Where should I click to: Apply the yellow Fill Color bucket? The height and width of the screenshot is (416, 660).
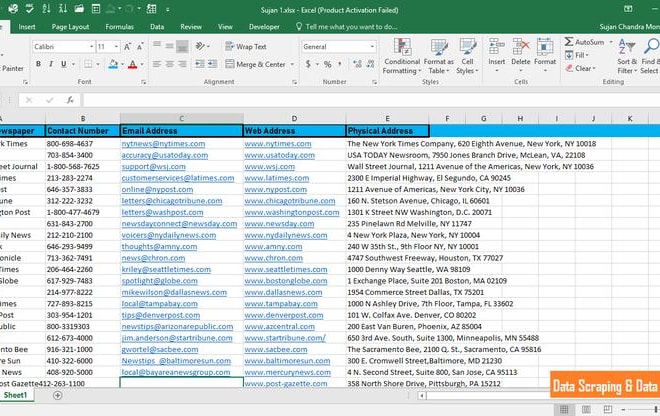(113, 64)
